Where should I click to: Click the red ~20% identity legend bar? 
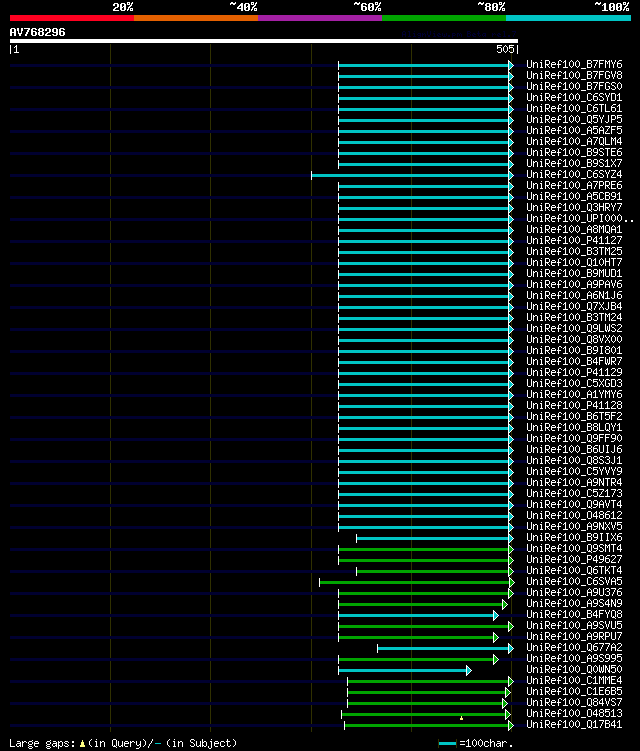[x=72, y=18]
